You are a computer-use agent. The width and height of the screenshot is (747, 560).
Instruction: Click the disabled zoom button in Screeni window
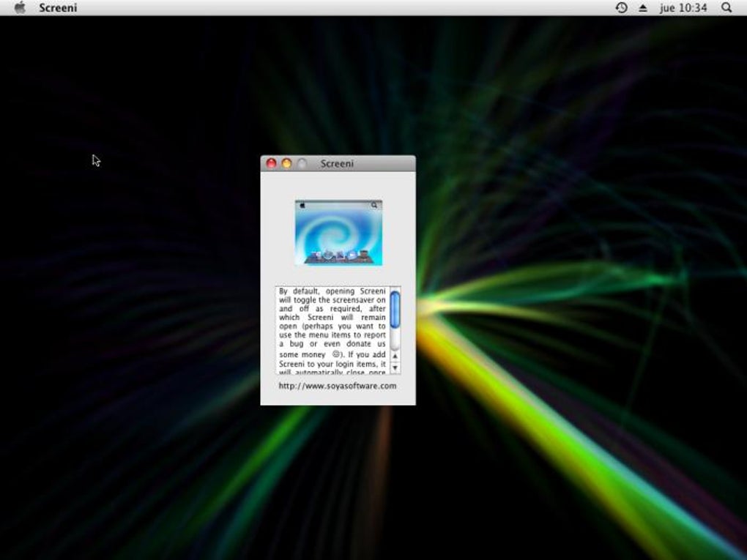pyautogui.click(x=302, y=163)
